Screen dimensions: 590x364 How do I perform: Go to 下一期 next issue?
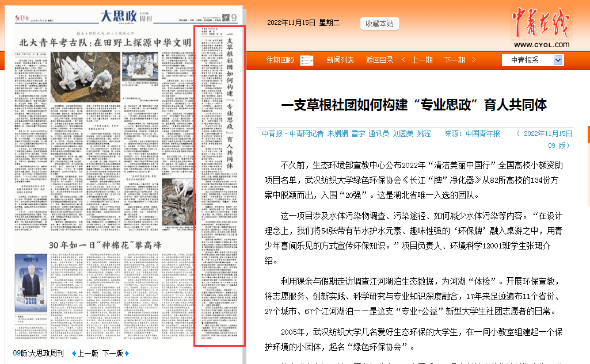point(455,60)
